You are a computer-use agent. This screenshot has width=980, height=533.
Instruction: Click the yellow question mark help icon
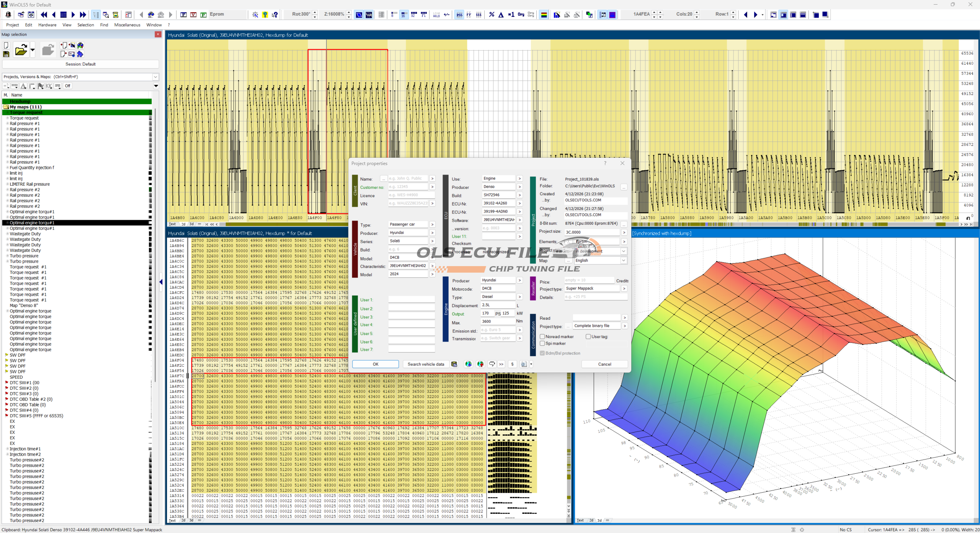(265, 15)
